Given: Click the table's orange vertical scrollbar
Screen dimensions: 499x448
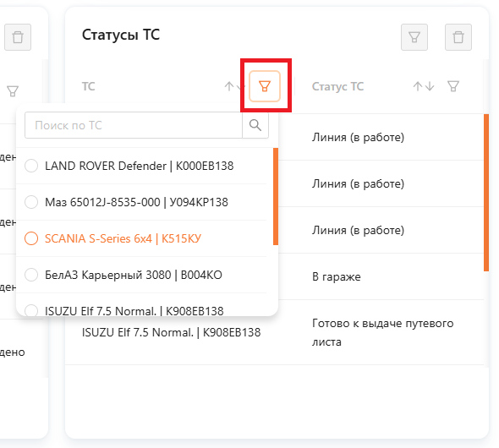Looking at the screenshot, I should pyautogui.click(x=486, y=193).
